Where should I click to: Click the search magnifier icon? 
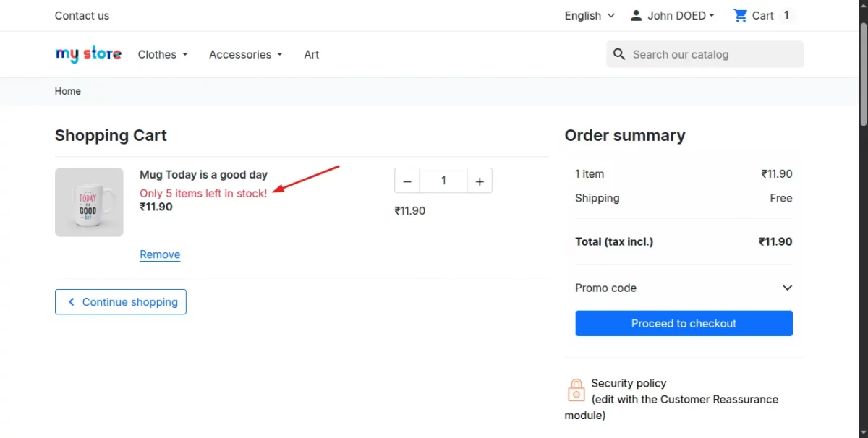click(x=619, y=54)
